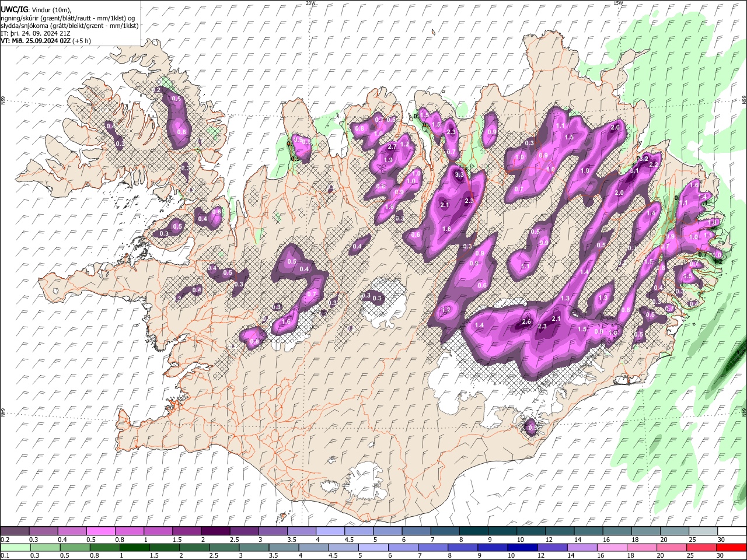Pick the dark purple snow swatch labeled 2
Screen dimensions: 747x560
(215, 531)
